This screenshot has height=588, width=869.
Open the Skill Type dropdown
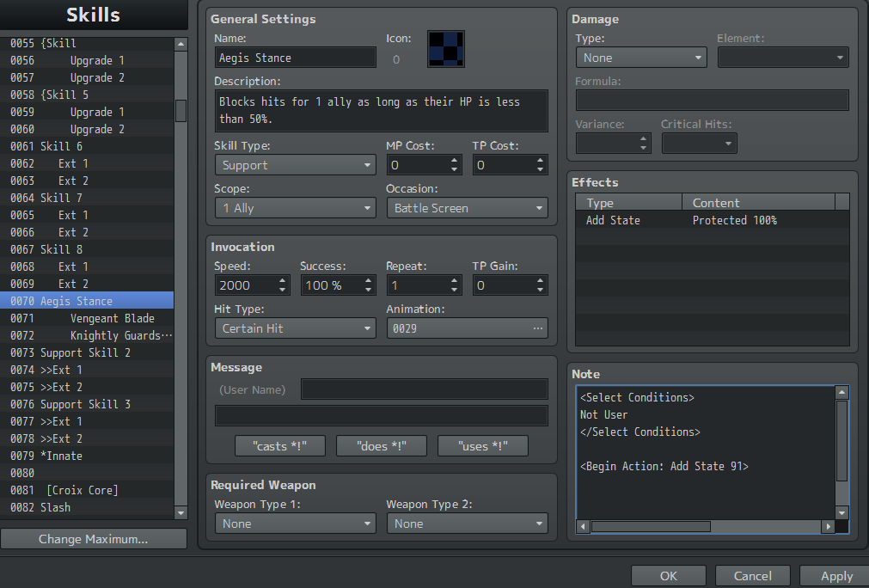coord(296,165)
